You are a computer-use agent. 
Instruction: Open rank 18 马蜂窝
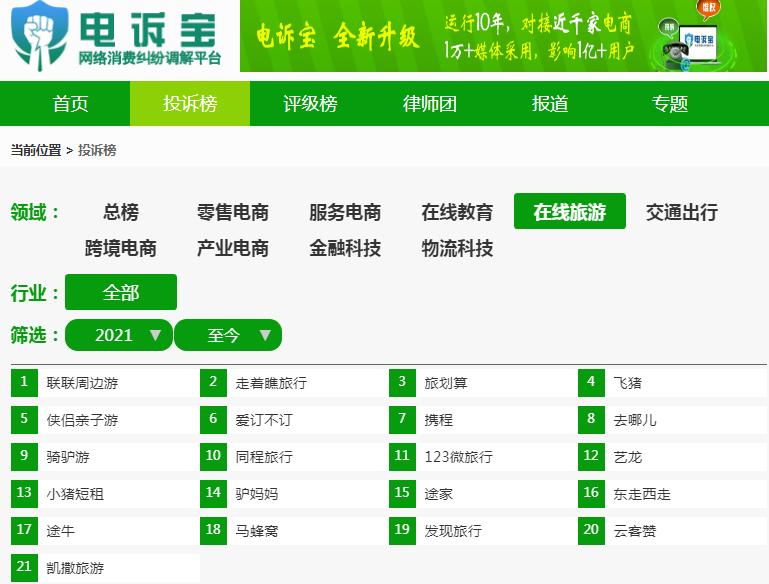pos(294,531)
